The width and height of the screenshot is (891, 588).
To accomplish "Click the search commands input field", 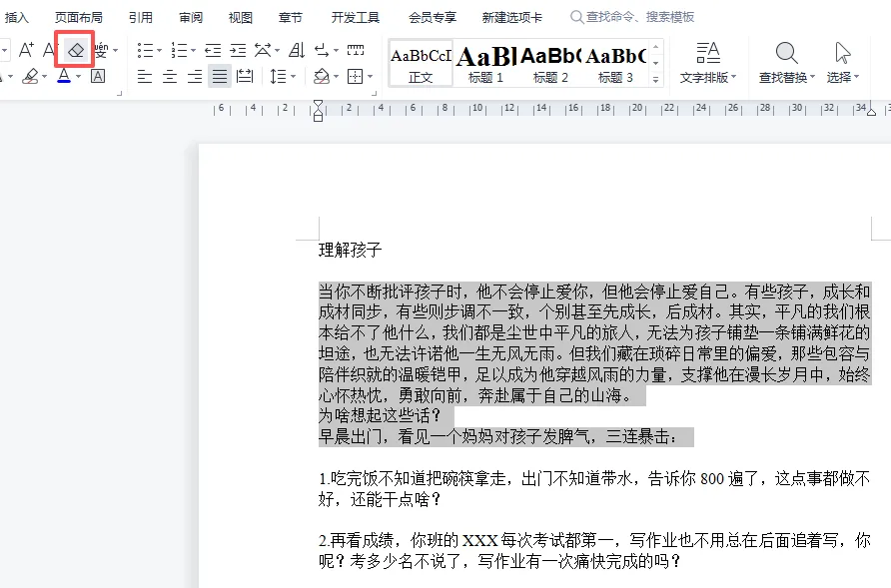I will [x=640, y=17].
